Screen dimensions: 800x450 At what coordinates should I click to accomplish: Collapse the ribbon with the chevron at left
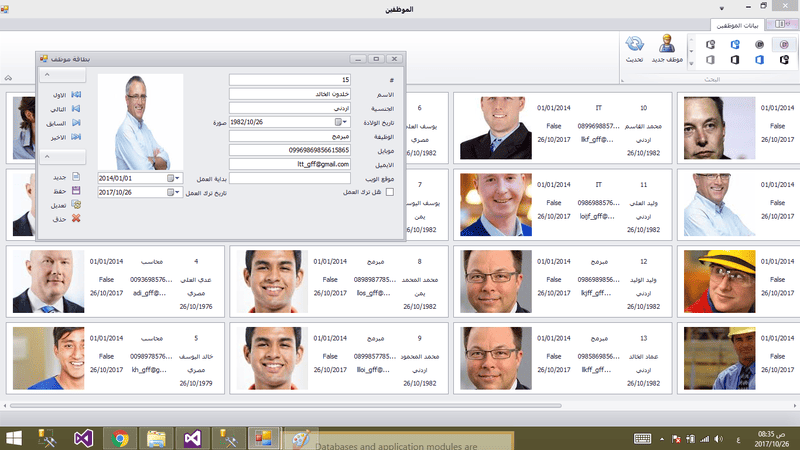coord(8,78)
